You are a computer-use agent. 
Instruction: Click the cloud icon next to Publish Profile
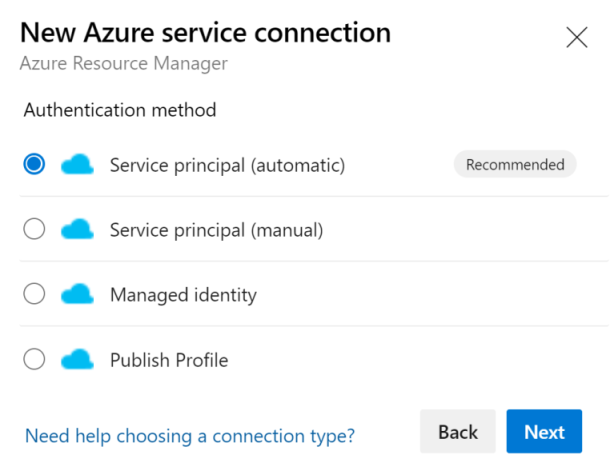(x=77, y=359)
